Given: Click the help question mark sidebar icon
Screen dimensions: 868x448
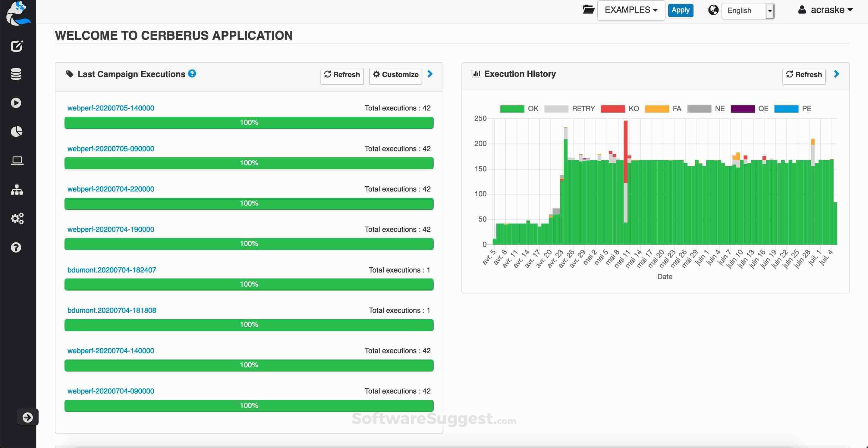Looking at the screenshot, I should point(16,247).
